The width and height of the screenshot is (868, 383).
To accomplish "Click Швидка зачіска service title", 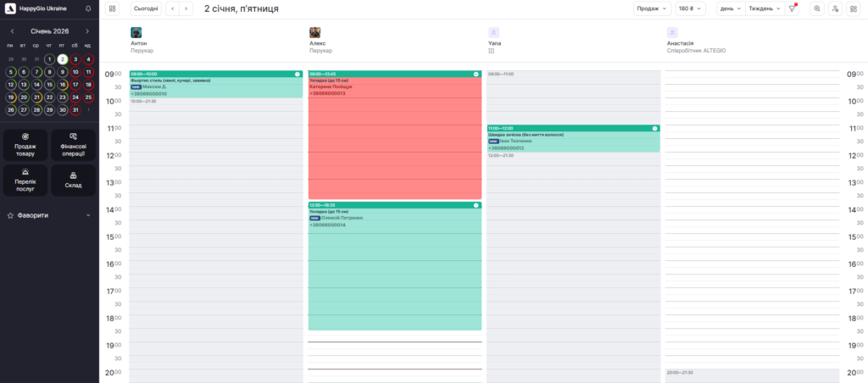I will coord(526,135).
